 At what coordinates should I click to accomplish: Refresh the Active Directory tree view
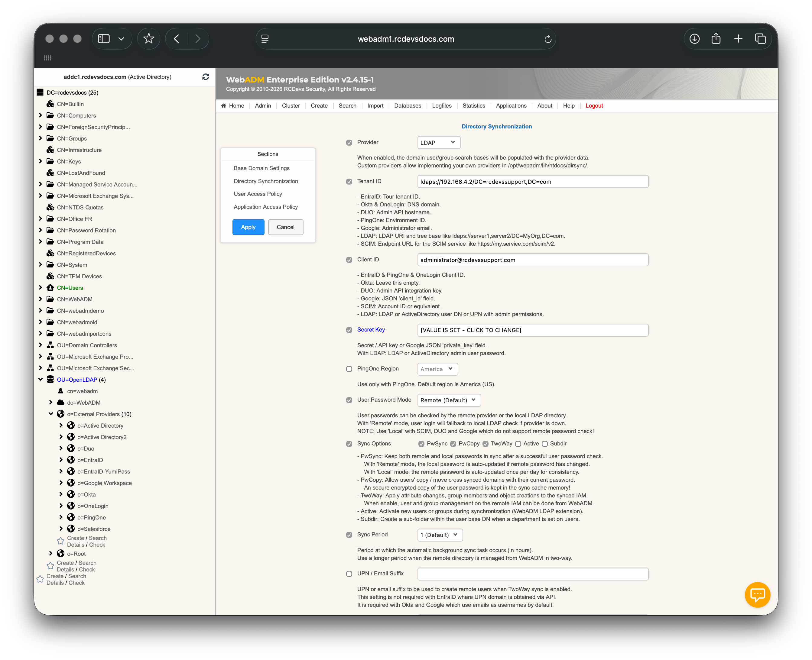(x=206, y=77)
